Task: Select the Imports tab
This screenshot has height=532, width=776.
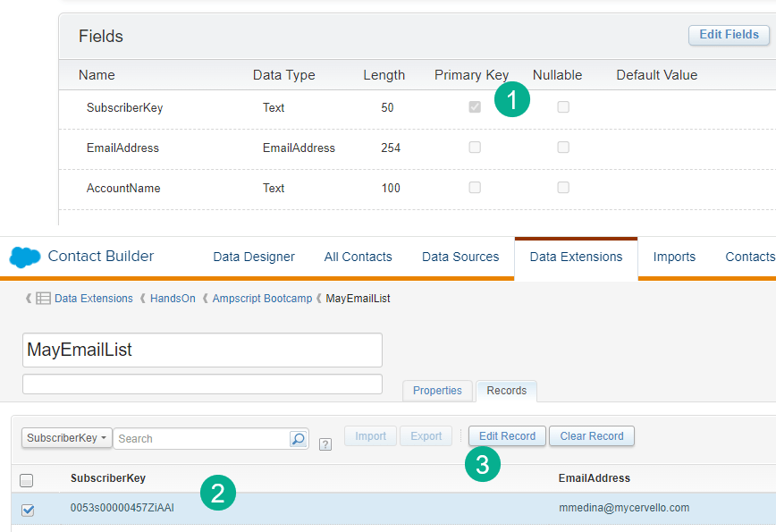Action: 674,257
